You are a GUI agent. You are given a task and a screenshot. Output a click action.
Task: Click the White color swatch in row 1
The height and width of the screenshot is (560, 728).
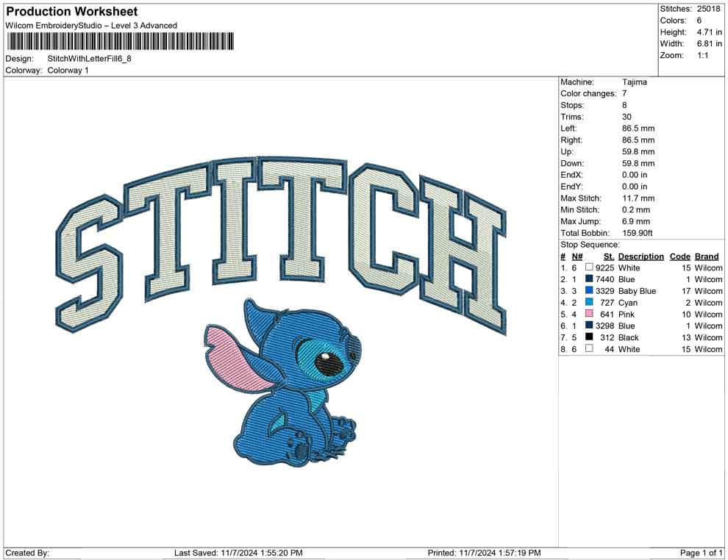point(589,268)
